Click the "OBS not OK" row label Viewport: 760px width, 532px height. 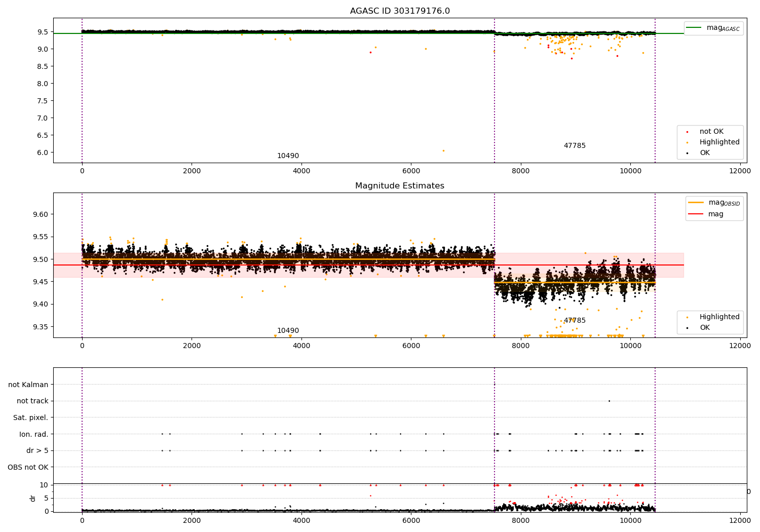click(28, 467)
